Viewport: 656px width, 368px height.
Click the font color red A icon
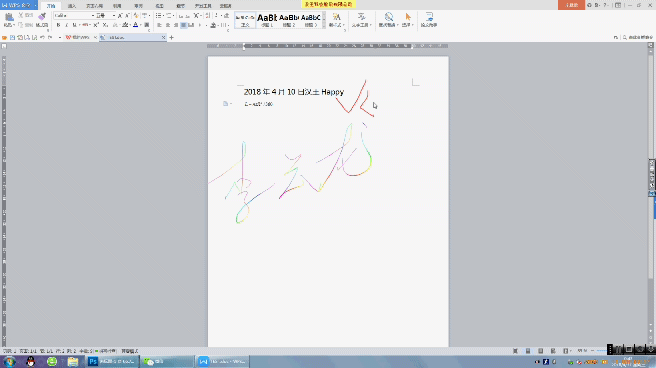tap(136, 25)
